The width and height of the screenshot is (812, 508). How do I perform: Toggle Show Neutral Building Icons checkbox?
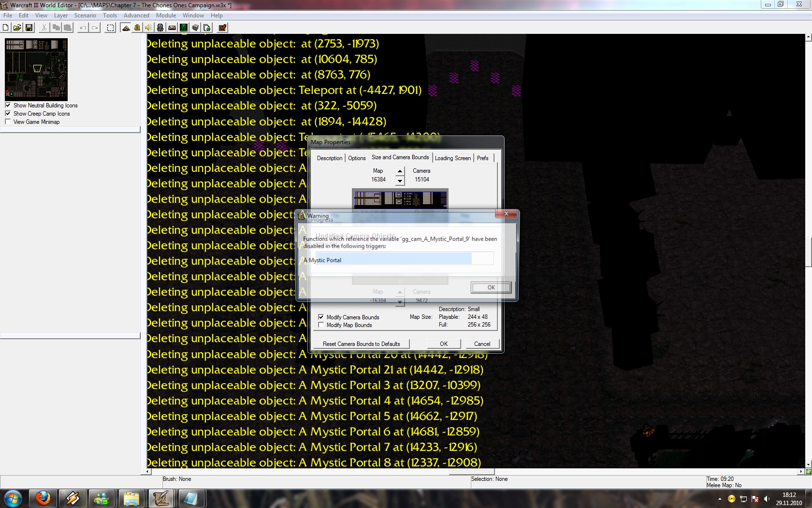tap(8, 105)
